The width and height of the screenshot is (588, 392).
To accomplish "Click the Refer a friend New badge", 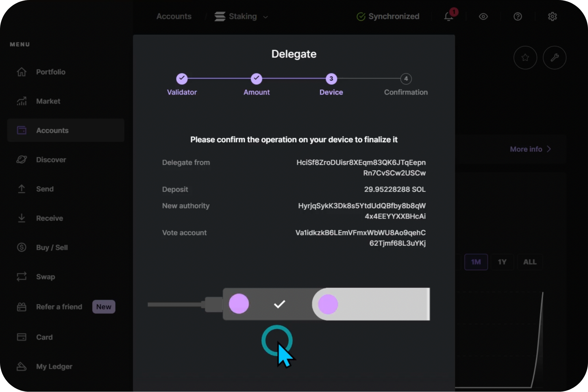I will tap(103, 307).
